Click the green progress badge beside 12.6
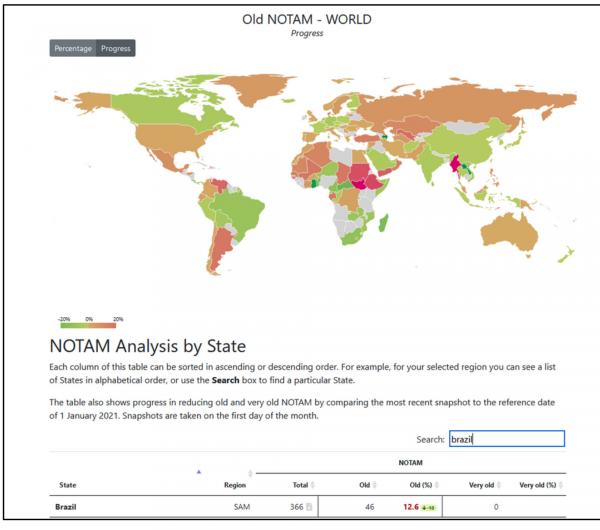Screen dimensions: 600x530 click(428, 508)
